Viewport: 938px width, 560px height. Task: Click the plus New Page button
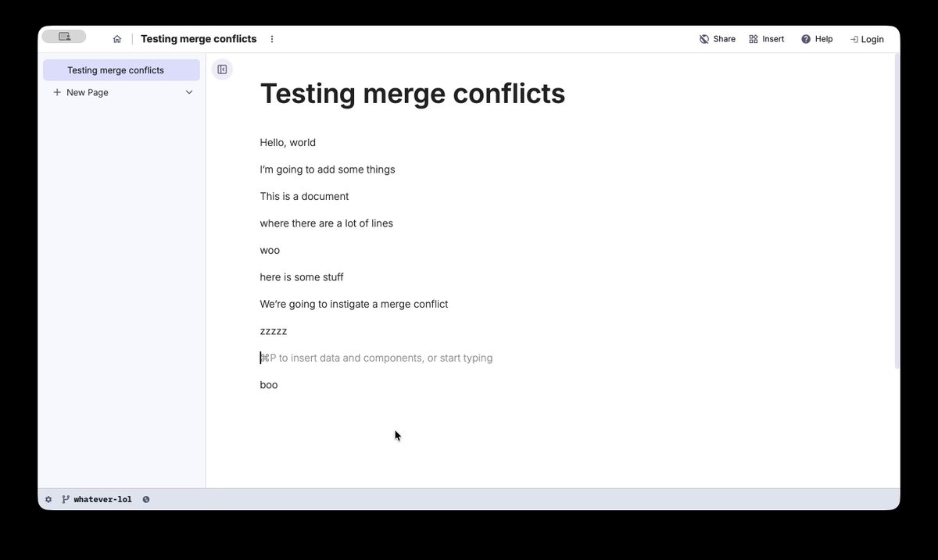(81, 92)
